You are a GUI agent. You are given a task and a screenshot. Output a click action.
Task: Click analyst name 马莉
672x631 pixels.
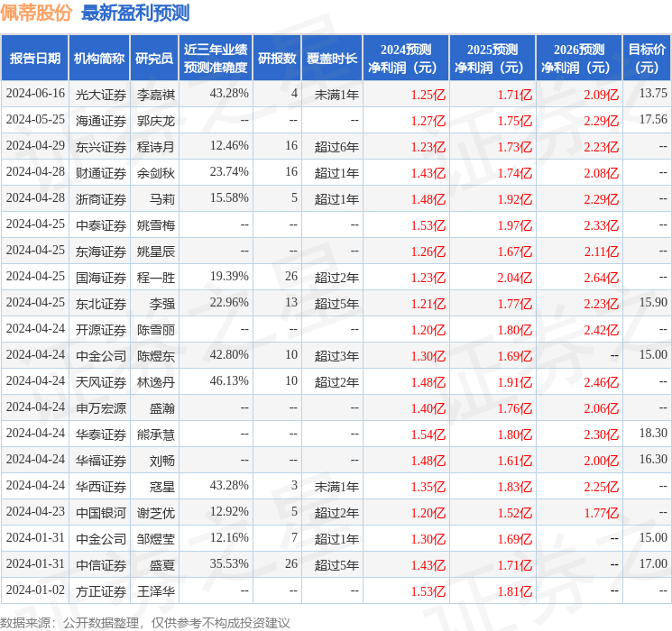pyautogui.click(x=162, y=199)
